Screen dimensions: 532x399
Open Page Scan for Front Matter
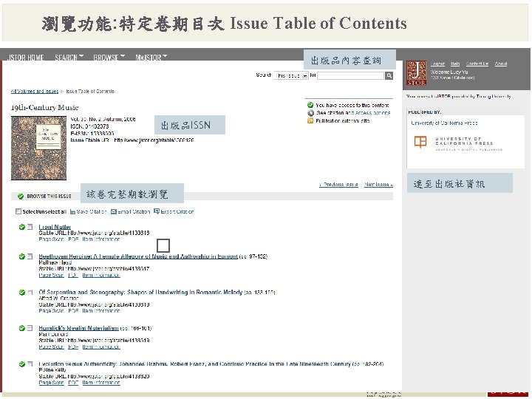pos(51,239)
